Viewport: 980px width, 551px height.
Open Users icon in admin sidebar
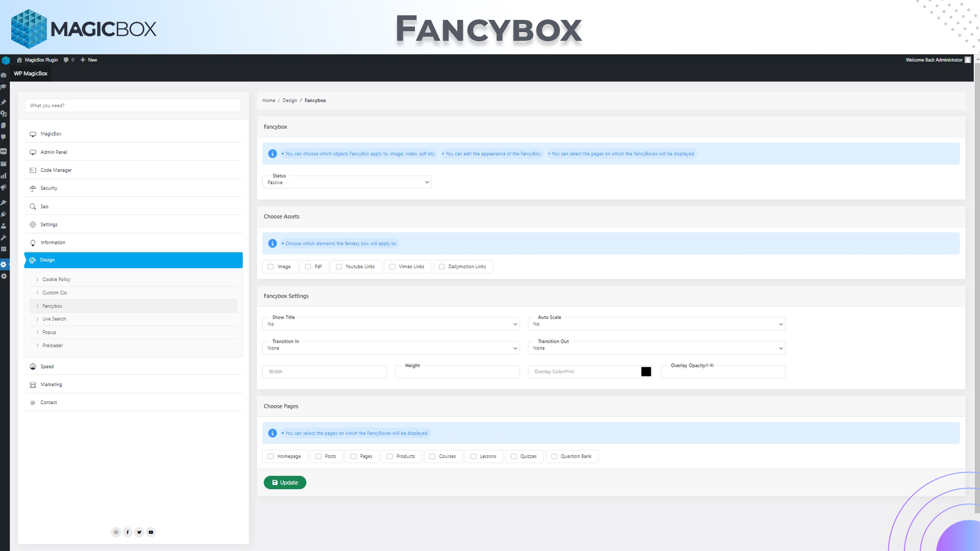click(x=4, y=226)
